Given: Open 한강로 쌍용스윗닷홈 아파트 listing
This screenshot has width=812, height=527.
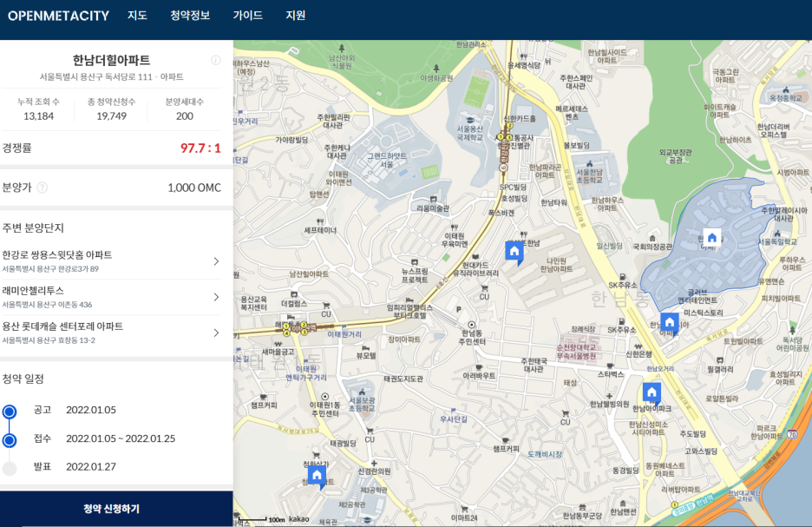Looking at the screenshot, I should (x=111, y=261).
